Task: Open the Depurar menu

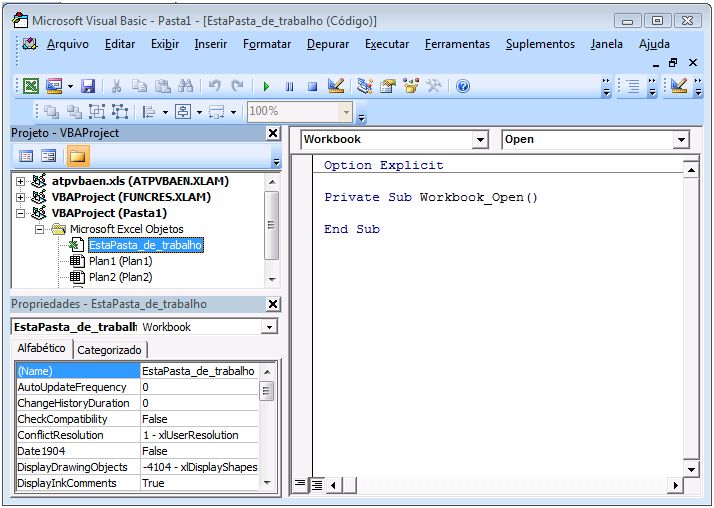Action: [328, 44]
